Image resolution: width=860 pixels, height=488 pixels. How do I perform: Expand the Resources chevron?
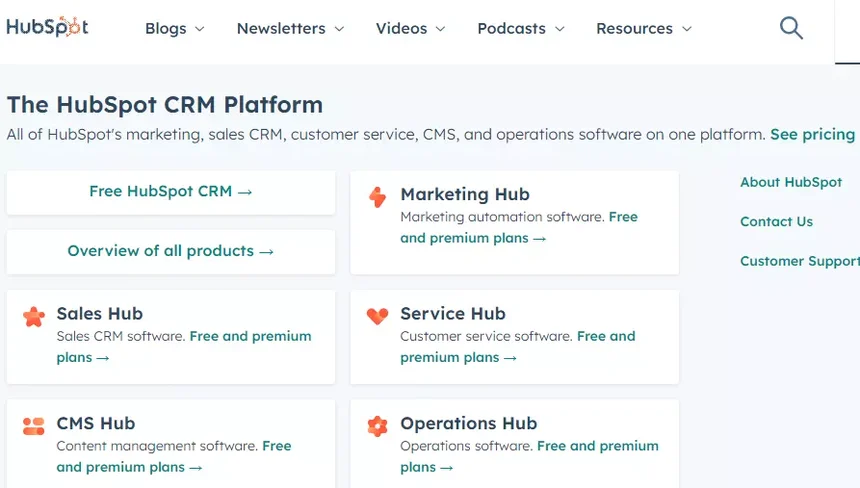[x=687, y=29]
